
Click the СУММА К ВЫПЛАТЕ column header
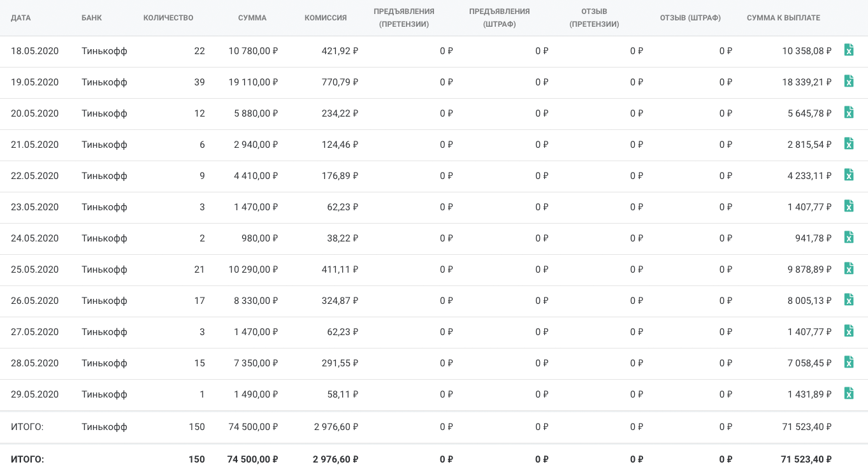783,18
